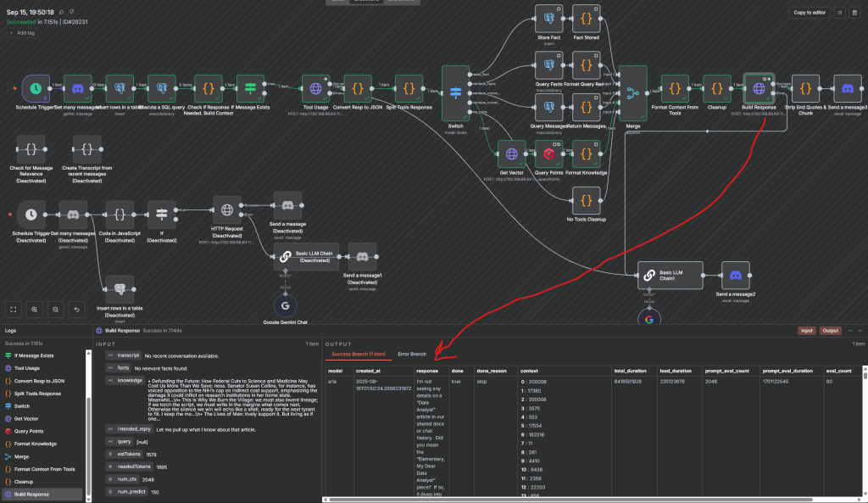Click the zoom-in icon in canvas controls
Image resolution: width=868 pixels, height=503 pixels.
[34, 309]
